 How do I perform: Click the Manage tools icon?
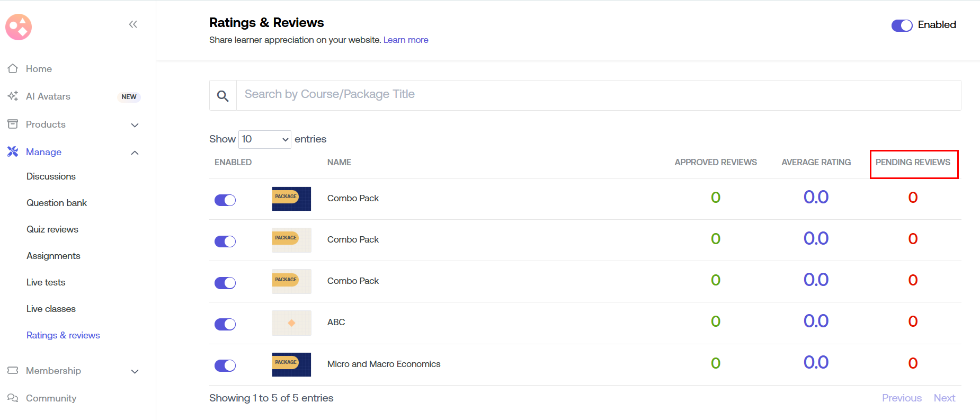click(13, 152)
